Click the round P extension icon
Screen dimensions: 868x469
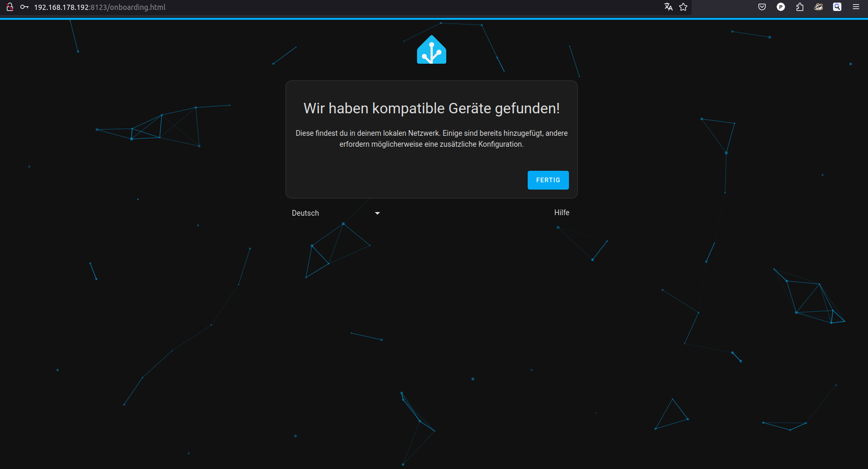[x=781, y=7]
